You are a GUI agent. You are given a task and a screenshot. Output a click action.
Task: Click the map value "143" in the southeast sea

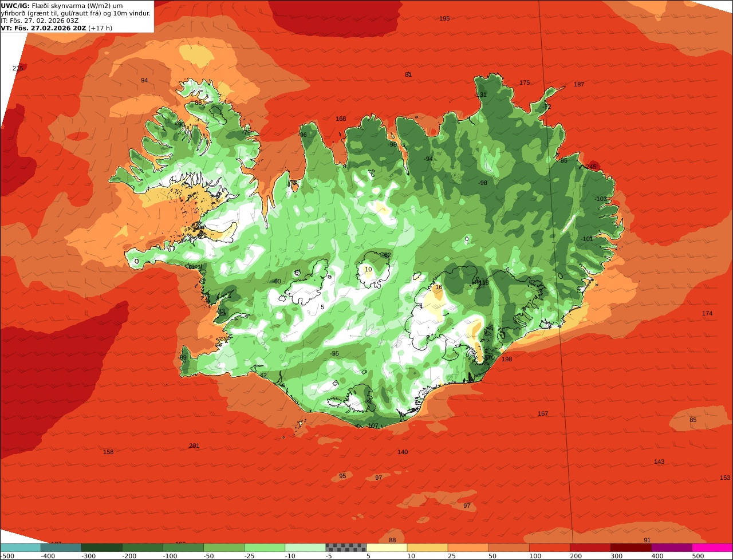point(659,462)
